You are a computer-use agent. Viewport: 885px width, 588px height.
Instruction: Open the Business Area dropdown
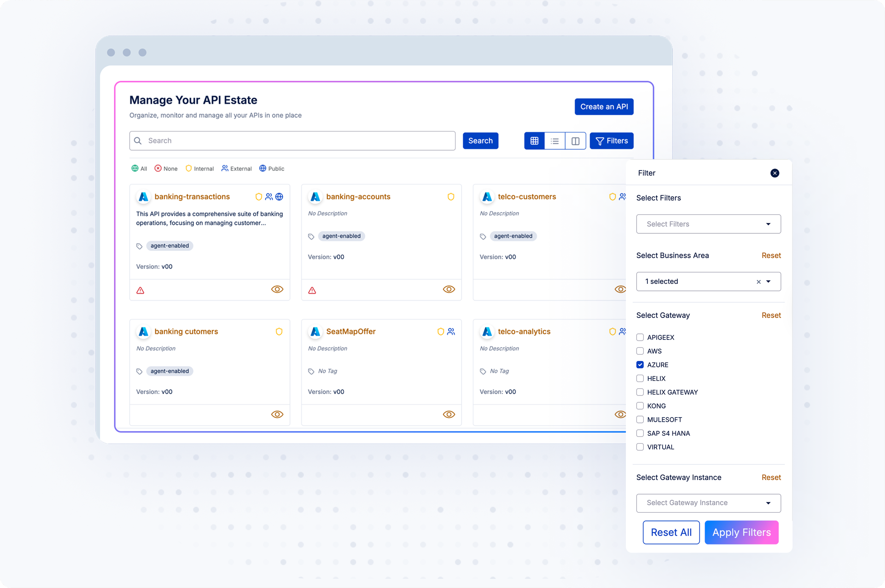coord(768,281)
